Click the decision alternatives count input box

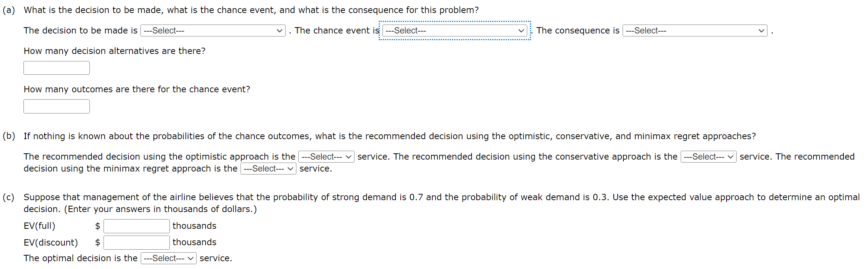[x=57, y=68]
